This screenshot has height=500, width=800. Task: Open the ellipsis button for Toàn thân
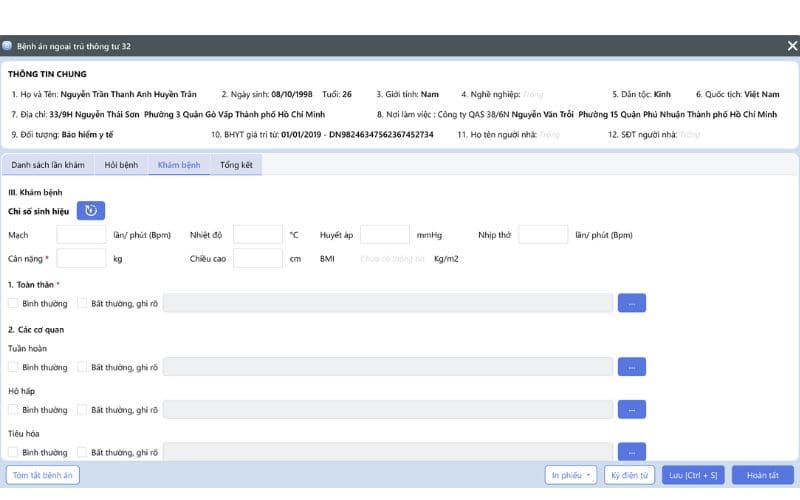pos(631,303)
